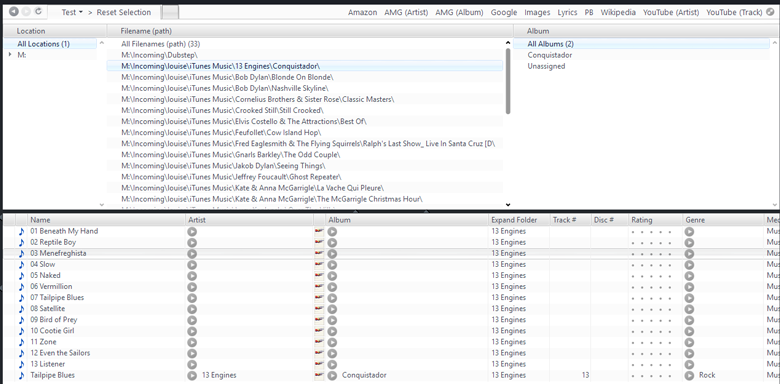
Task: Open the YouTube (Artist) link
Action: pyautogui.click(x=671, y=12)
